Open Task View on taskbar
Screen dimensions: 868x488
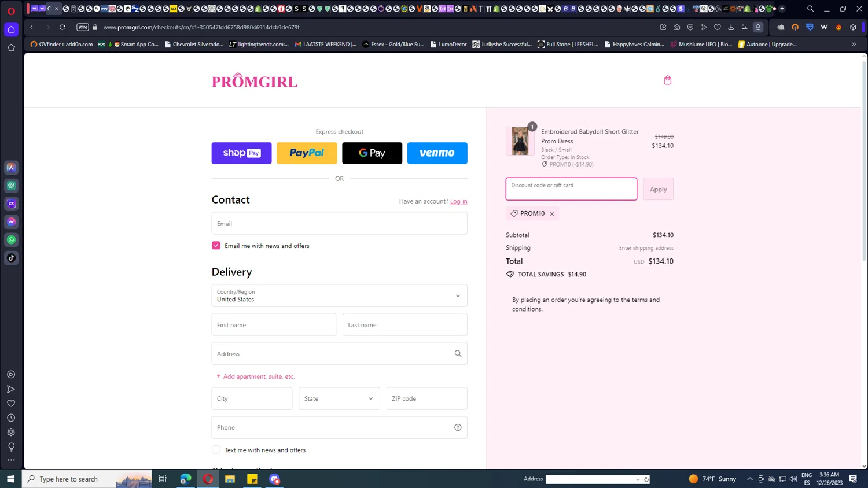click(163, 479)
